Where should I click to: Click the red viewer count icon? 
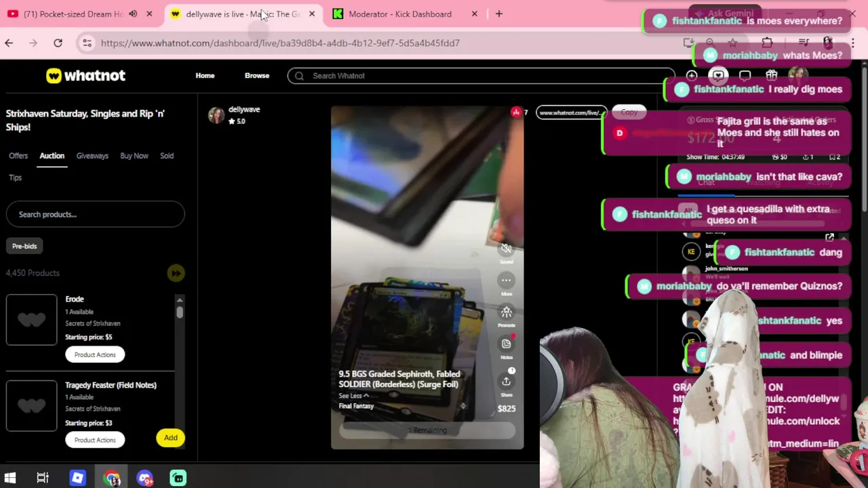(x=516, y=113)
